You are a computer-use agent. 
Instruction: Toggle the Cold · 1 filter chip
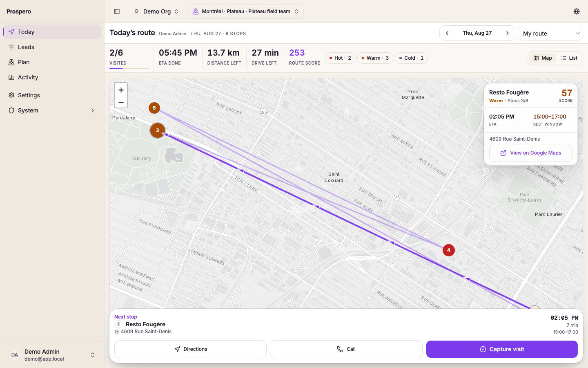(411, 58)
